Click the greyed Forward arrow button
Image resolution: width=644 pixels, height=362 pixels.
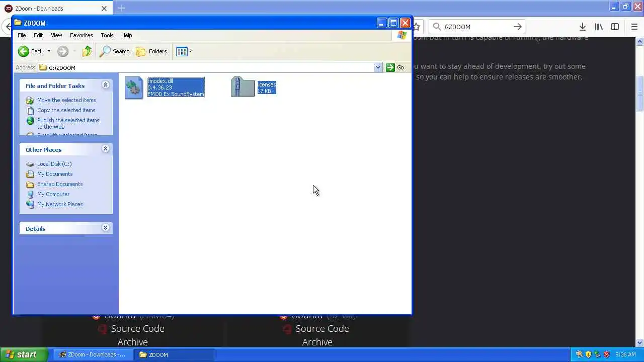click(63, 51)
